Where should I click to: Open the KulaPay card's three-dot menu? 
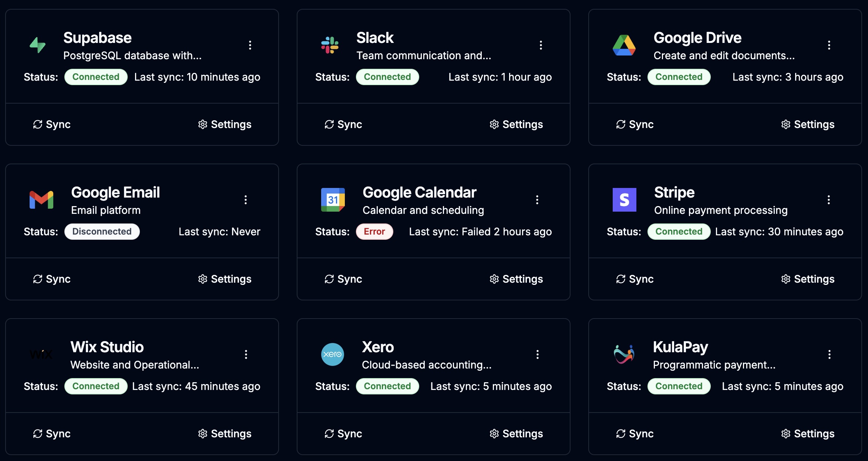[830, 354]
